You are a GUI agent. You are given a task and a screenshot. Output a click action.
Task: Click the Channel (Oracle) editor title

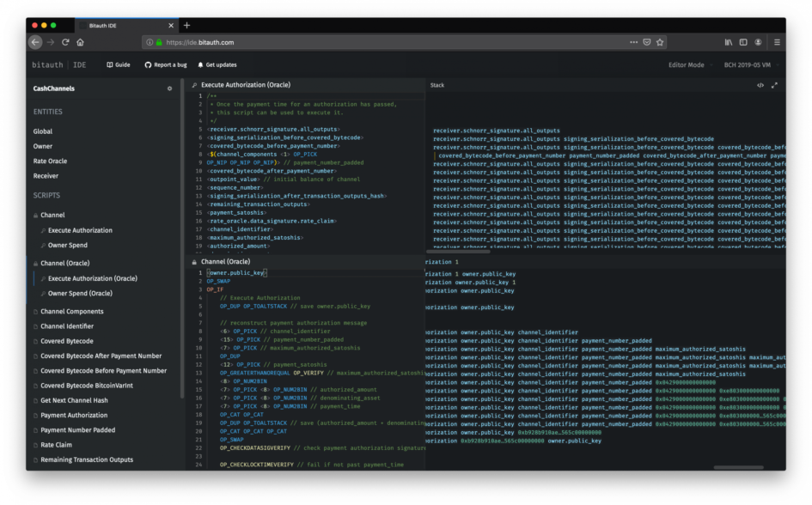[225, 262]
